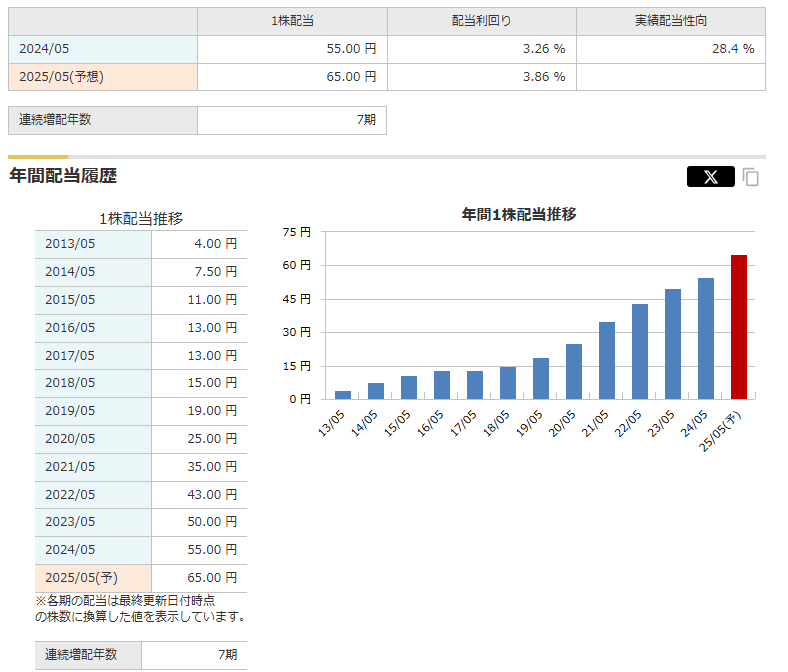Click the 年間1株配当推移 chart title
The width and height of the screenshot is (788, 672).
click(519, 214)
